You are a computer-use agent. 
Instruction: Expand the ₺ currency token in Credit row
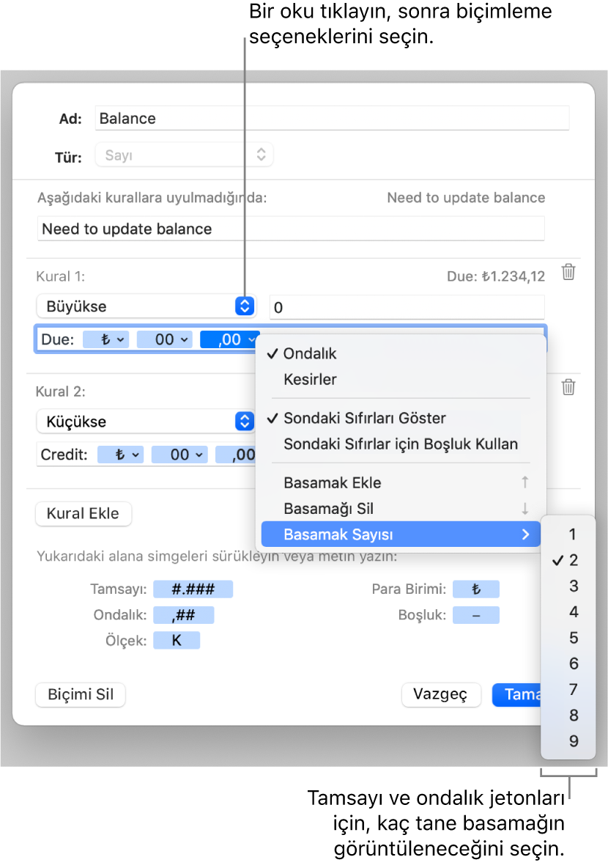121,455
